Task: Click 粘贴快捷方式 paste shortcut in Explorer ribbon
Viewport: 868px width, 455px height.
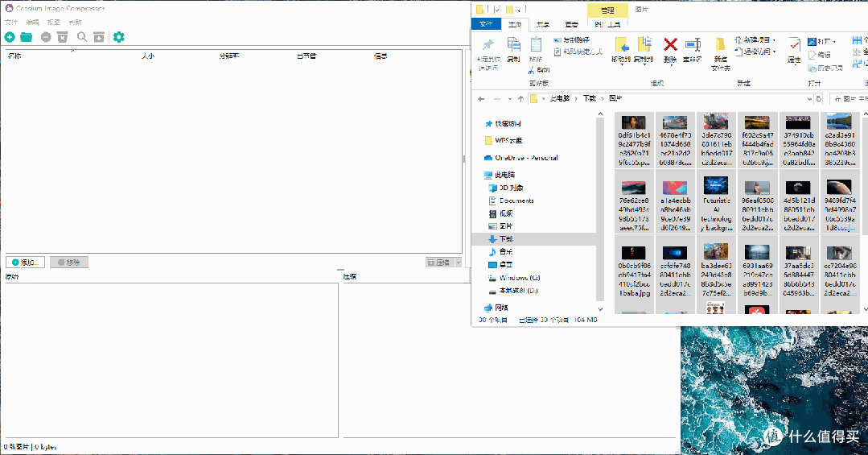Action: click(578, 52)
